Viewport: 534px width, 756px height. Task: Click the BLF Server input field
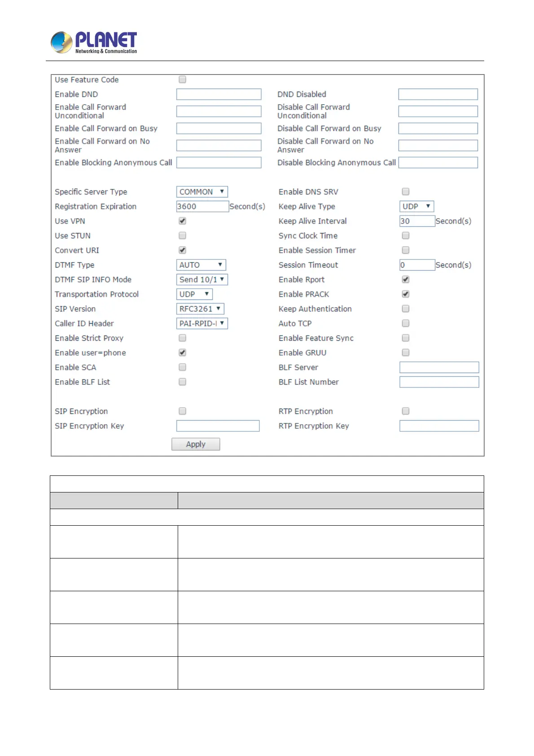click(439, 367)
